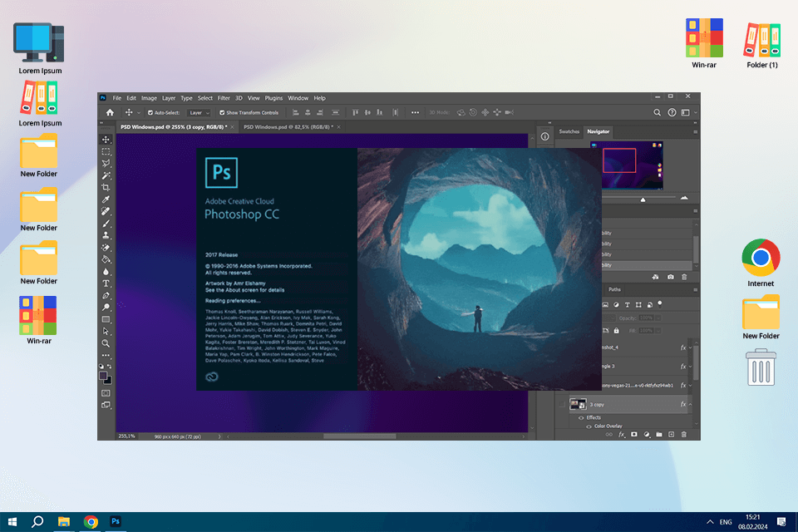Select the Healing Brush tool
Viewport: 798px width, 532px height.
point(106,211)
